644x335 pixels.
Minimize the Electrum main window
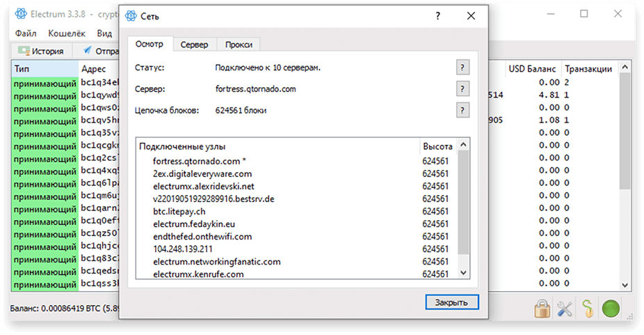(x=551, y=14)
